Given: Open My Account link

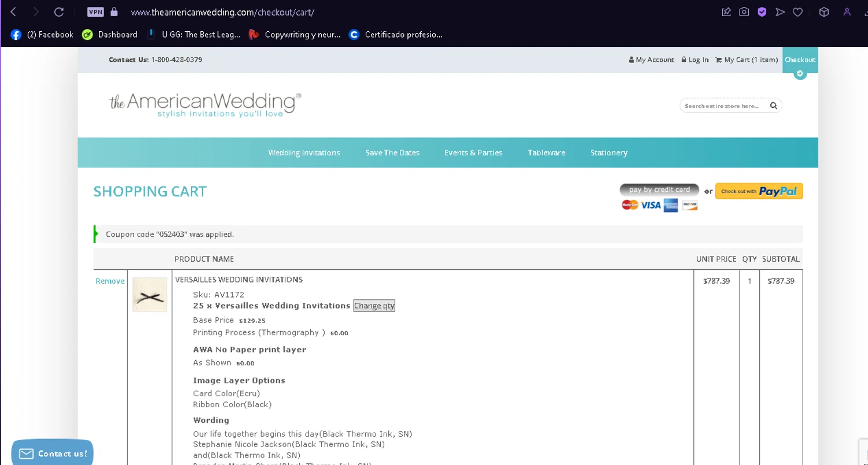Looking at the screenshot, I should point(652,60).
